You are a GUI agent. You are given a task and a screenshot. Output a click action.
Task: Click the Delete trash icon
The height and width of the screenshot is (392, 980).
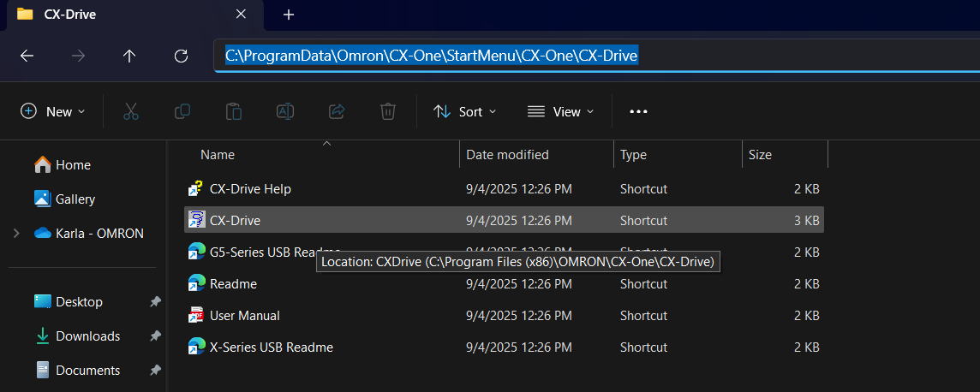point(387,112)
